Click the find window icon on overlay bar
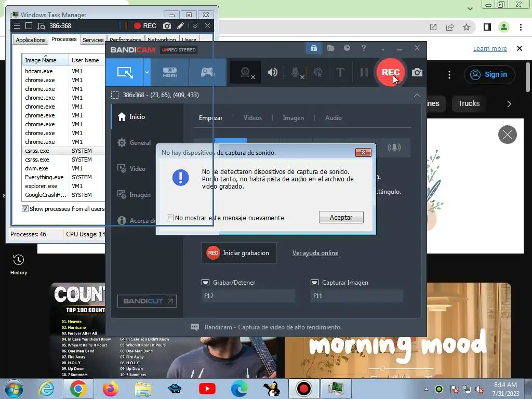Screen dimensions: 532x399 pos(42,26)
